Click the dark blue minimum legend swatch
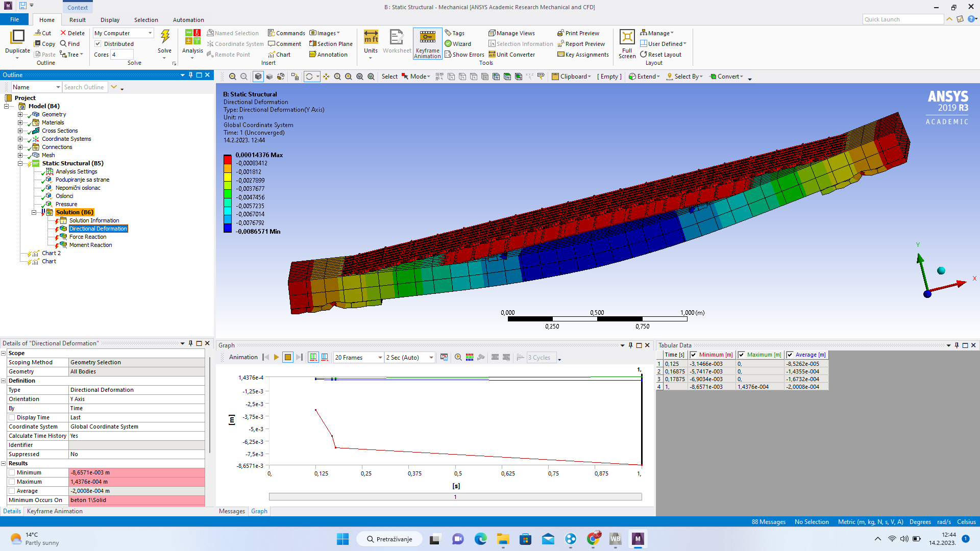The width and height of the screenshot is (980, 551). (228, 228)
